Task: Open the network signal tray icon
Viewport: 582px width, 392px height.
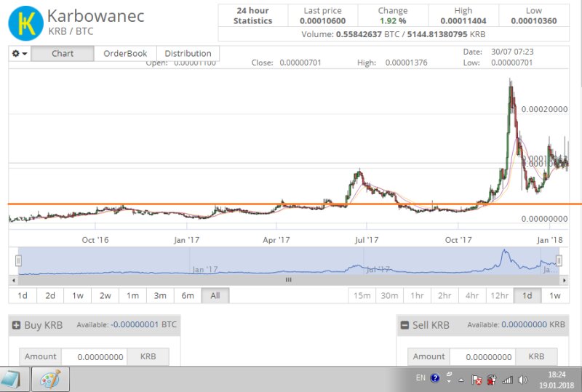Action: click(507, 379)
